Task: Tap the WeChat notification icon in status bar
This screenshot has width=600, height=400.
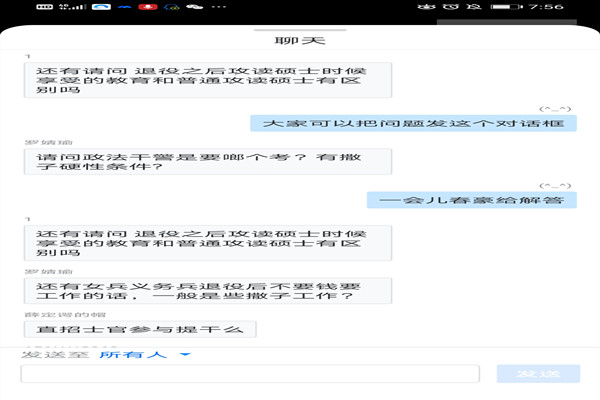Action: (x=195, y=7)
